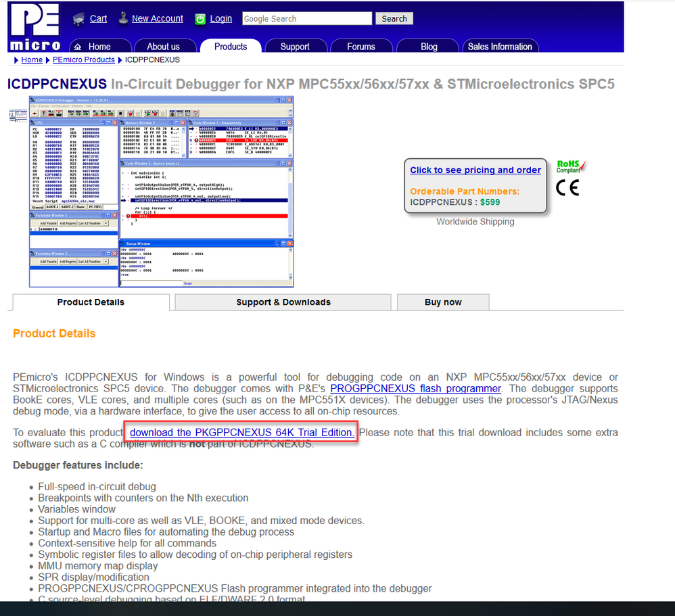Switch to the Support & Downloads tab

point(283,302)
